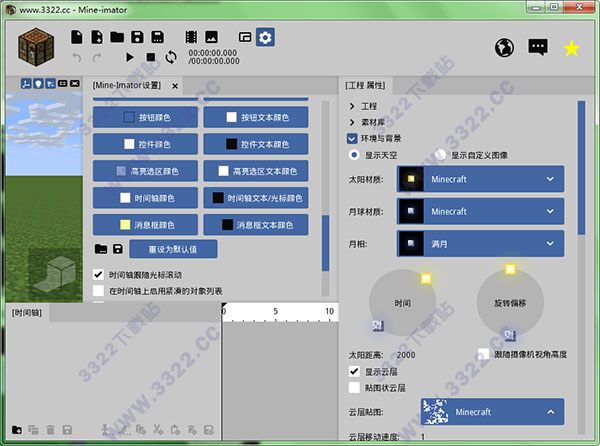Open the 消息框文本颜色 color picker

tap(256, 225)
